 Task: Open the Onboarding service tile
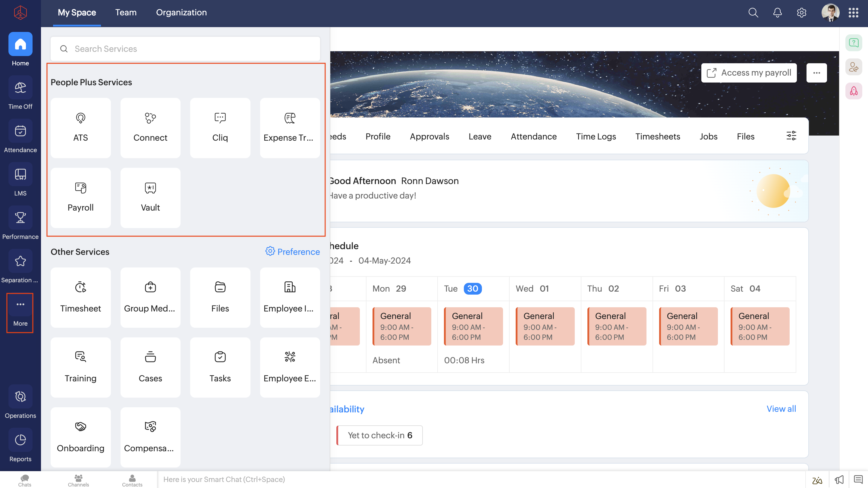point(80,437)
